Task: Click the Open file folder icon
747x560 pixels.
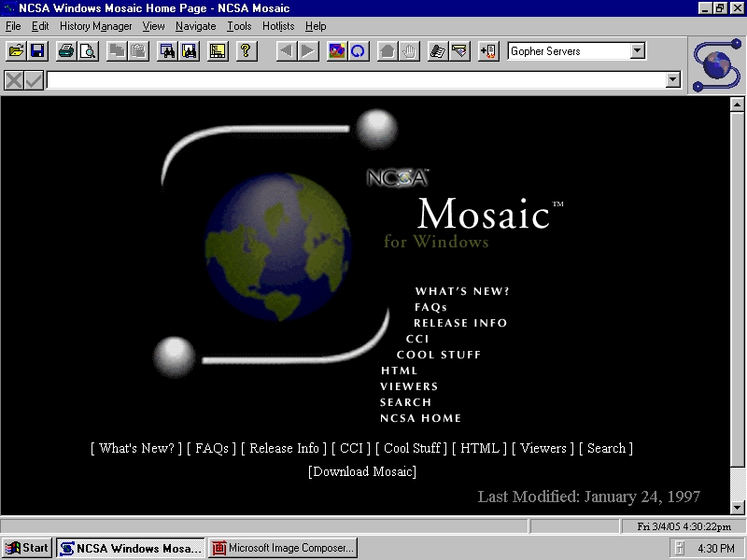Action: pos(16,51)
